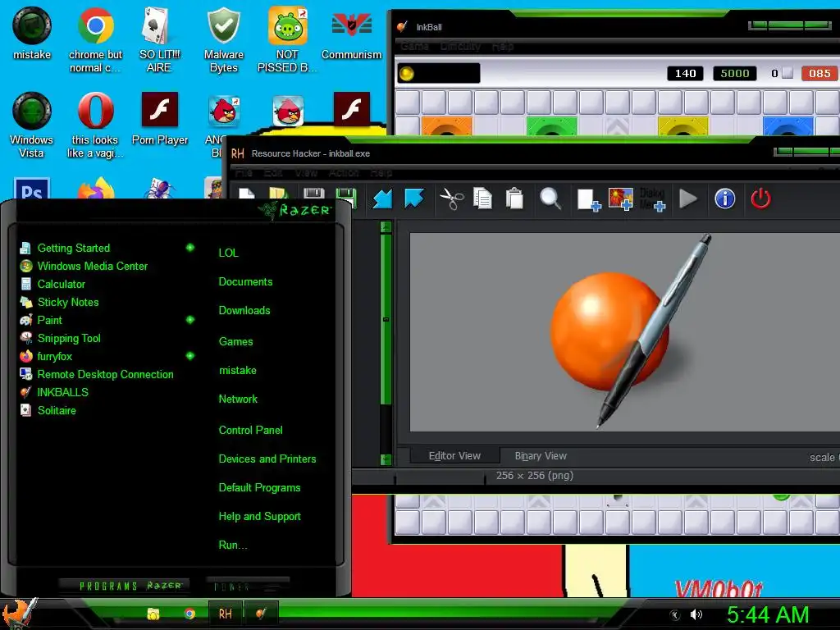This screenshot has height=630, width=840.
Task: Click the Start orb on the taskbar
Action: [x=20, y=614]
